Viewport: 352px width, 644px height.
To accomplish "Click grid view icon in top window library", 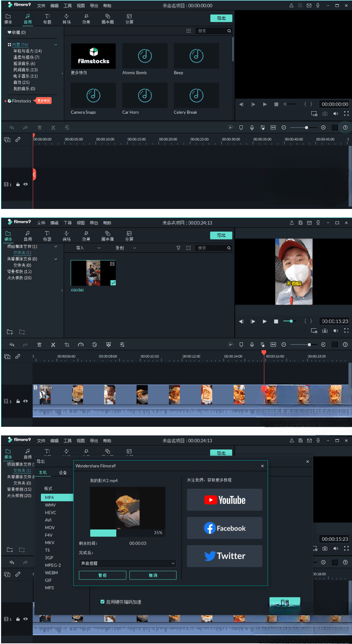I will 189,31.
